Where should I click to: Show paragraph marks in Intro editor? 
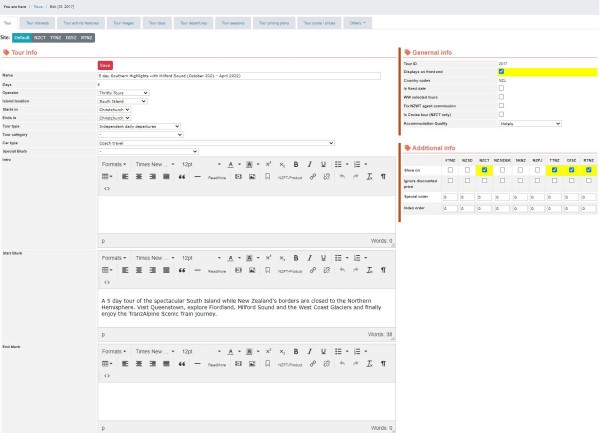tap(383, 177)
